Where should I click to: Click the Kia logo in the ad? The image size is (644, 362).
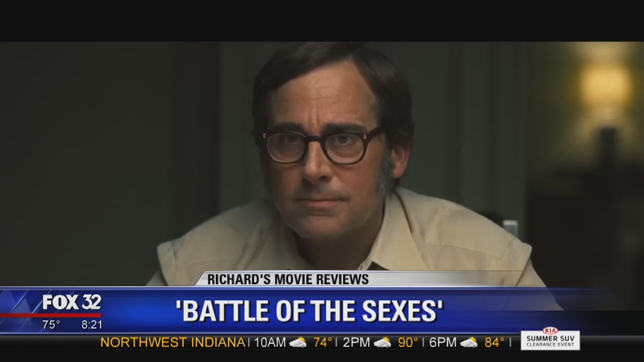pyautogui.click(x=550, y=331)
